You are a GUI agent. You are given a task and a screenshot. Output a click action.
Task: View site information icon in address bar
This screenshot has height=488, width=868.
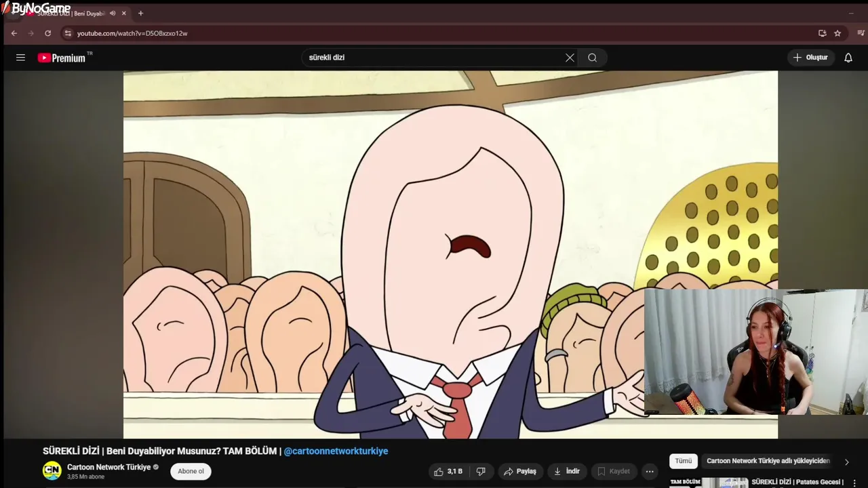[67, 33]
